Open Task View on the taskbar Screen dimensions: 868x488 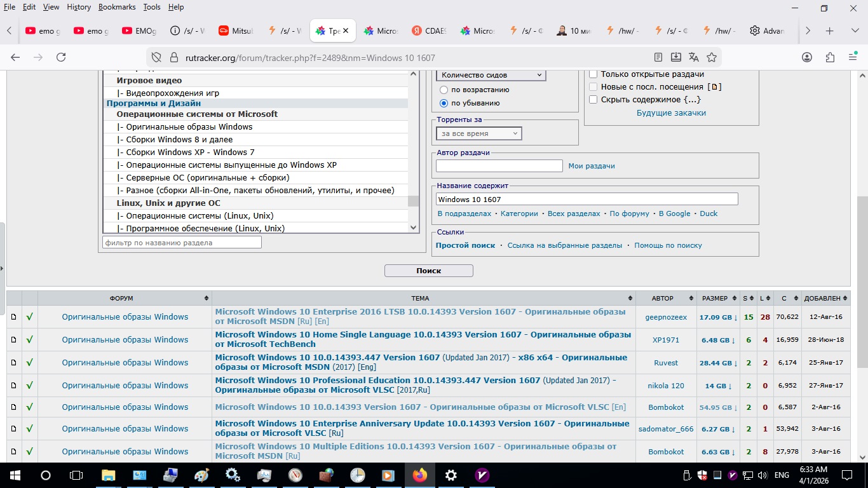76,475
